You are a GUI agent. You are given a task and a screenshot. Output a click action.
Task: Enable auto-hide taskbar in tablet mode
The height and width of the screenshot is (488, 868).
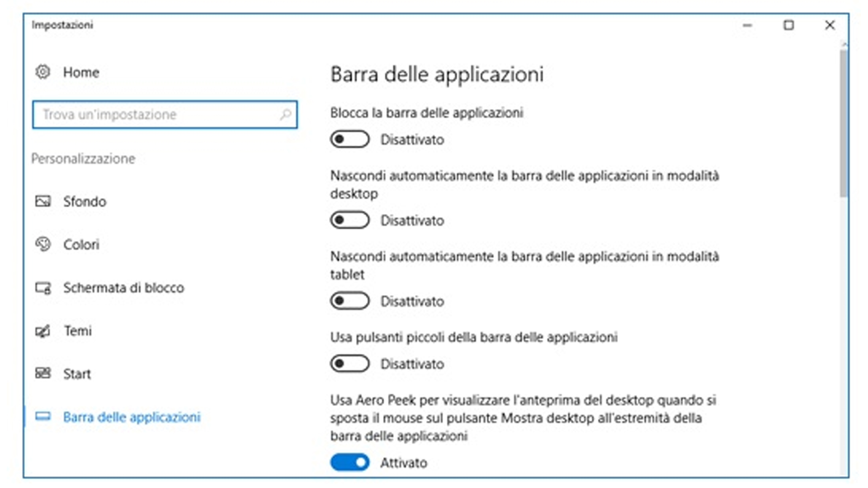coord(349,301)
